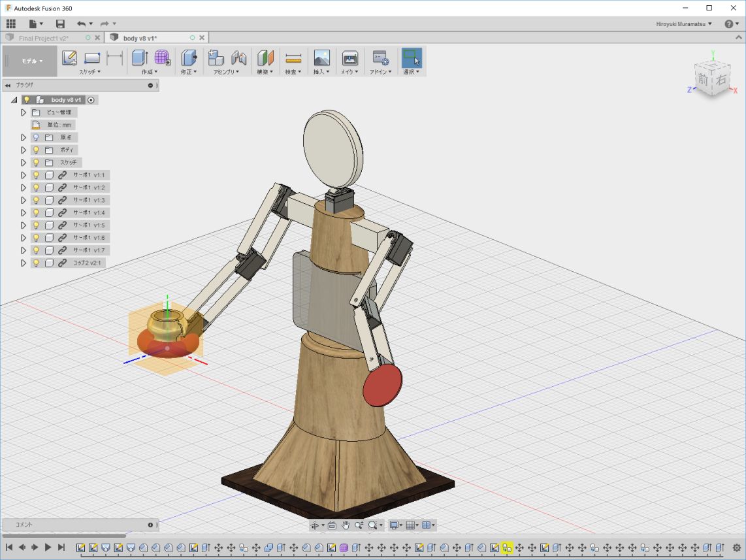Toggle visibility bulb for 原点 folder
746x560 pixels.
[36, 137]
